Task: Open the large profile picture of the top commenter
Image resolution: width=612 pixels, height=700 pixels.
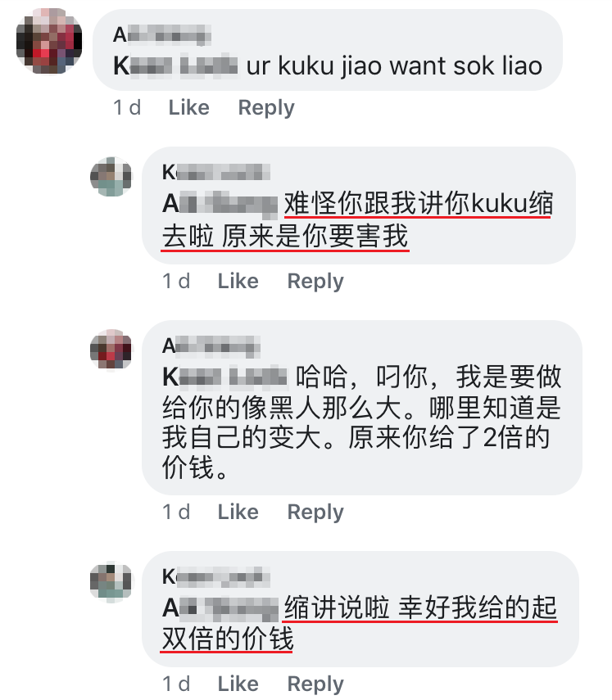Action: pos(49,41)
